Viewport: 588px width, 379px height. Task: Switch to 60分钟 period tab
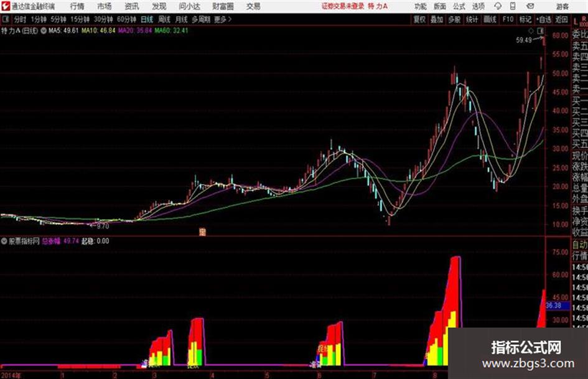coord(127,19)
